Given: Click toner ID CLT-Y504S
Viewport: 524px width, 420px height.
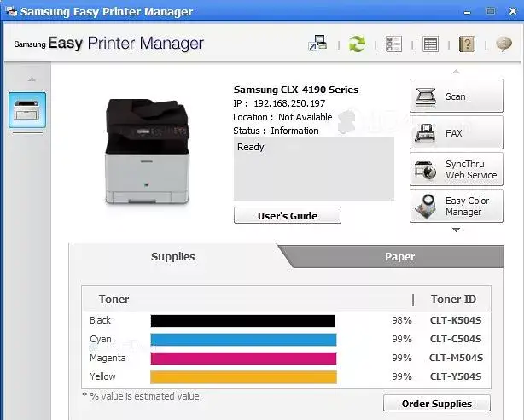Looking at the screenshot, I should (456, 376).
